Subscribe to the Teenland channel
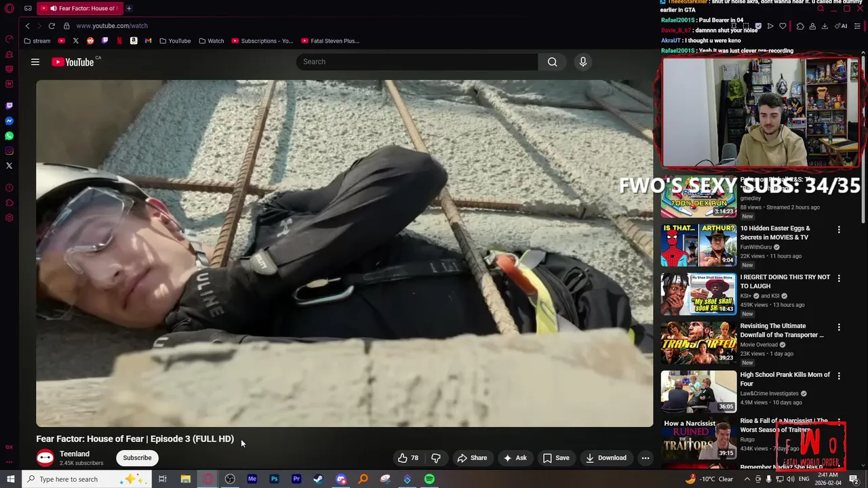Screen dimensions: 868x488 coord(137,458)
